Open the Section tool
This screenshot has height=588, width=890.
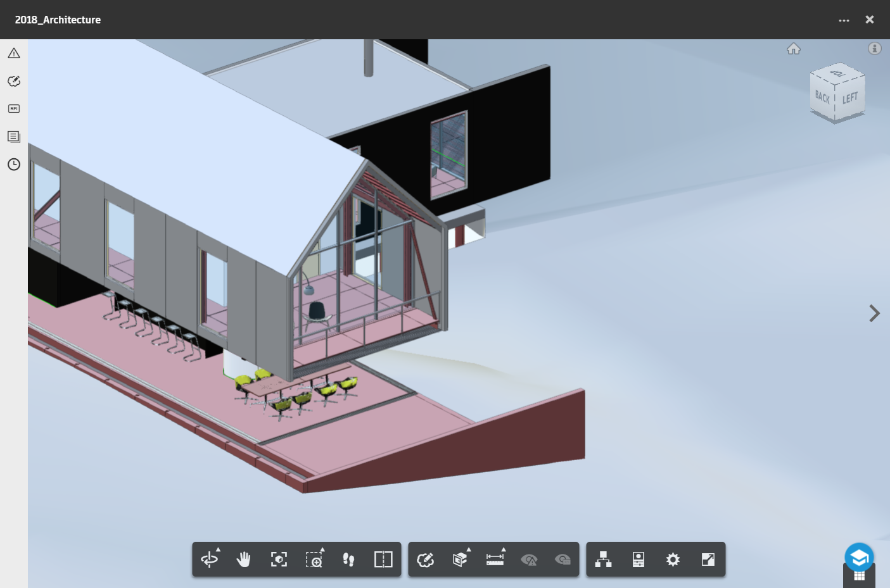461,560
